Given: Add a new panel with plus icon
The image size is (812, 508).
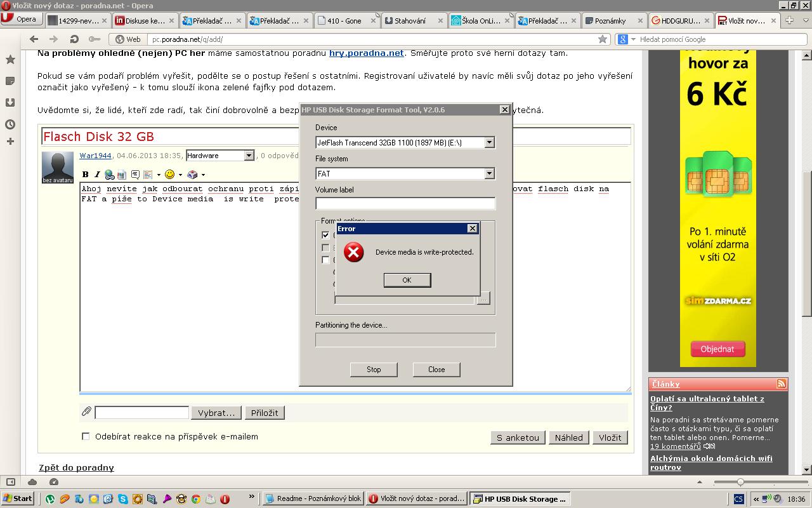Looking at the screenshot, I should coord(10,141).
